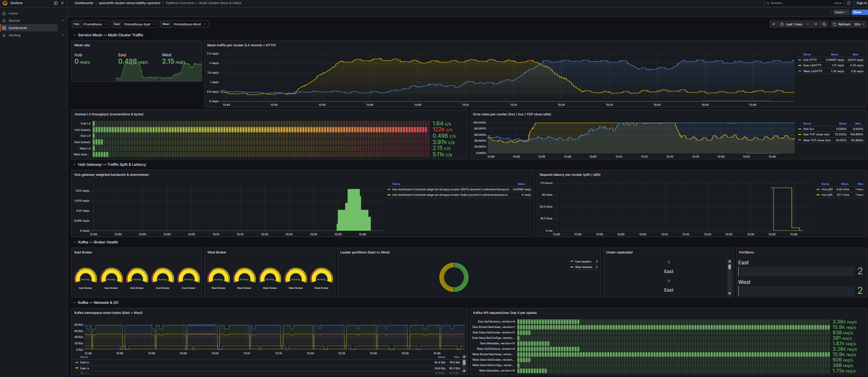Toggle Hub p50 latency series
Image resolution: width=868 pixels, height=377 pixels.
coord(827,189)
